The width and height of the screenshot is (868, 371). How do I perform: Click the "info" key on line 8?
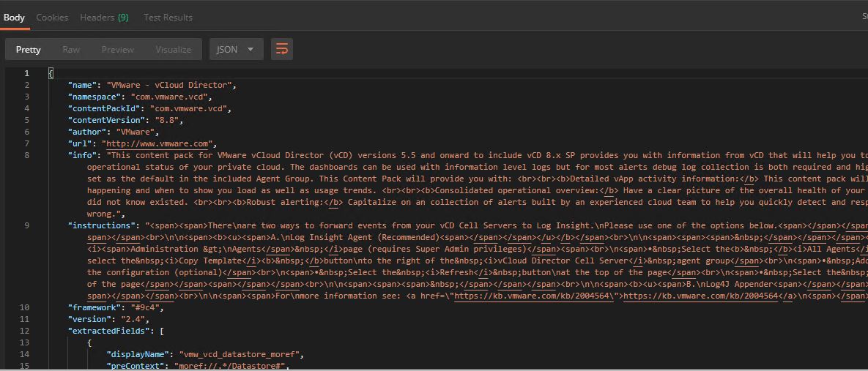point(83,155)
